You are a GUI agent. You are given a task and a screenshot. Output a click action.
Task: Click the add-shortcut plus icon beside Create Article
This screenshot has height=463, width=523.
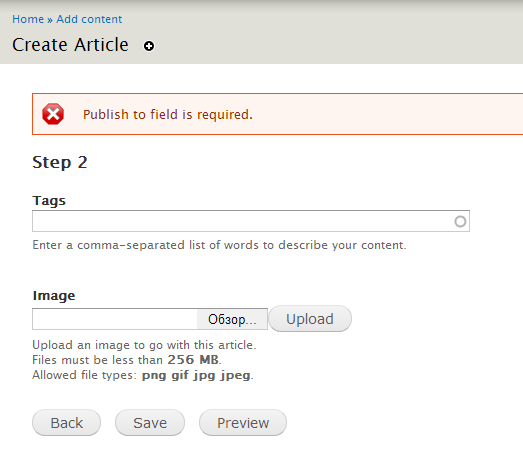pyautogui.click(x=149, y=46)
